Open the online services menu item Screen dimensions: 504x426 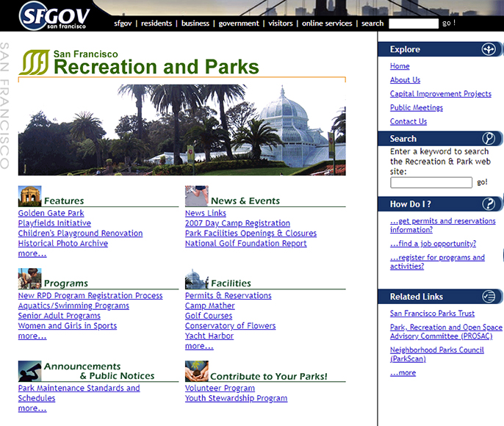pyautogui.click(x=327, y=24)
